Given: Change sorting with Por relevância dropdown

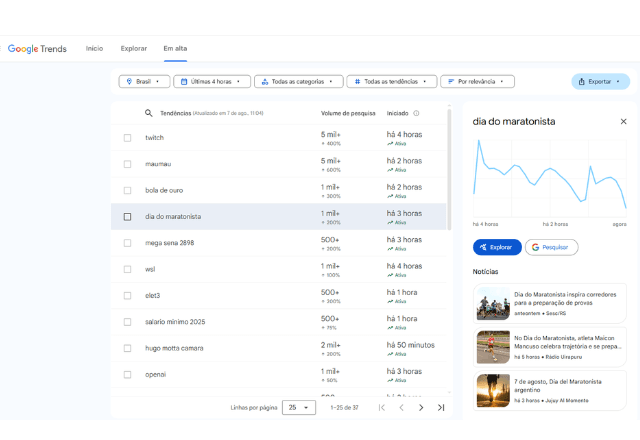Looking at the screenshot, I should point(477,82).
